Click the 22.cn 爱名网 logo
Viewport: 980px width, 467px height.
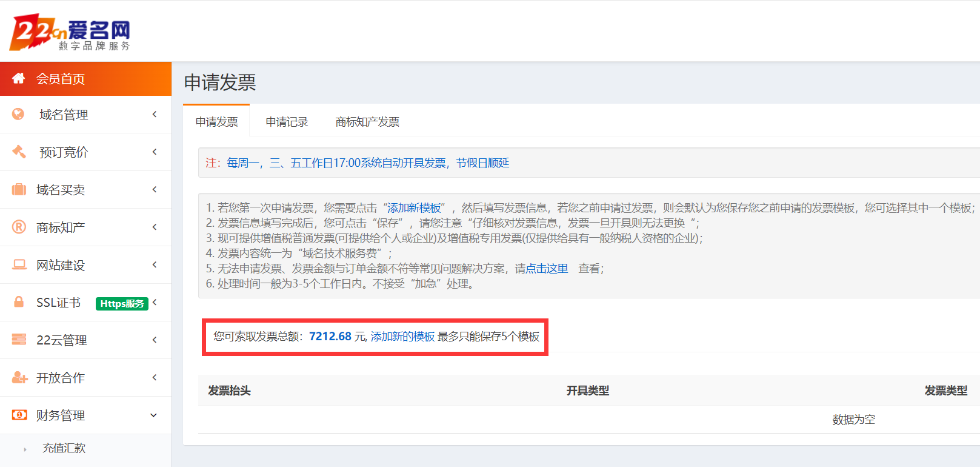pyautogui.click(x=70, y=33)
